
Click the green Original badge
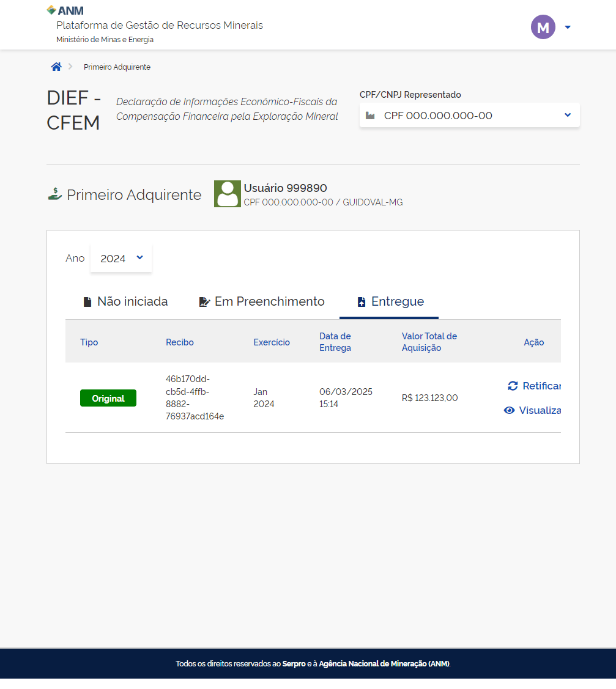[108, 398]
